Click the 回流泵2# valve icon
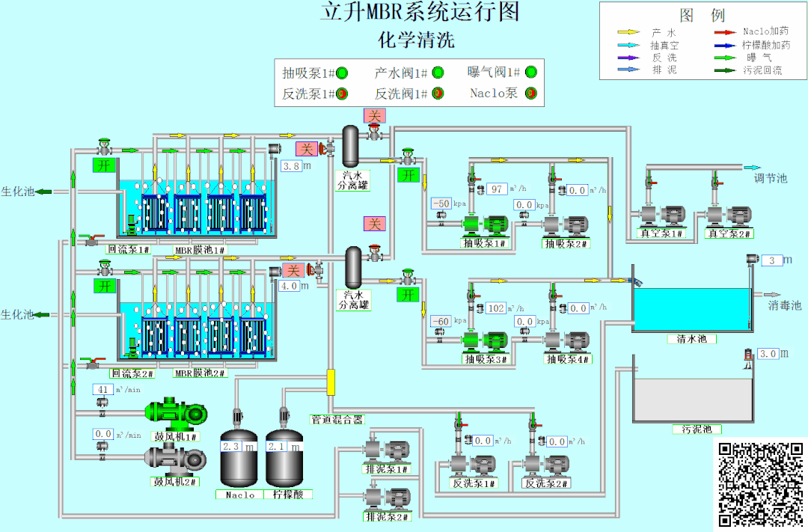Image resolution: width=808 pixels, height=532 pixels. coord(93,363)
